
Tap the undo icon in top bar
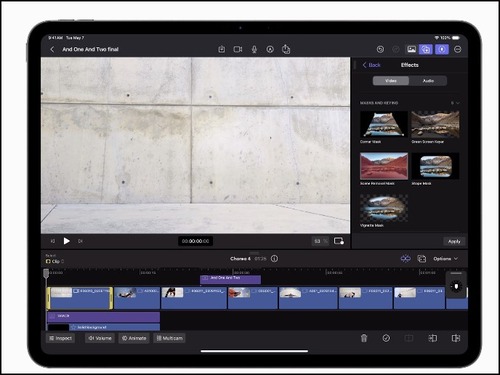click(x=380, y=49)
